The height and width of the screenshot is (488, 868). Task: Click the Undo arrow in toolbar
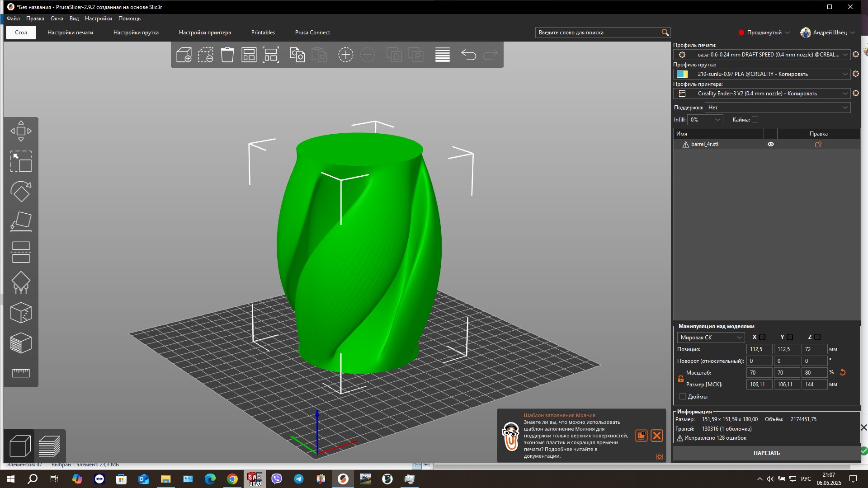click(x=468, y=55)
